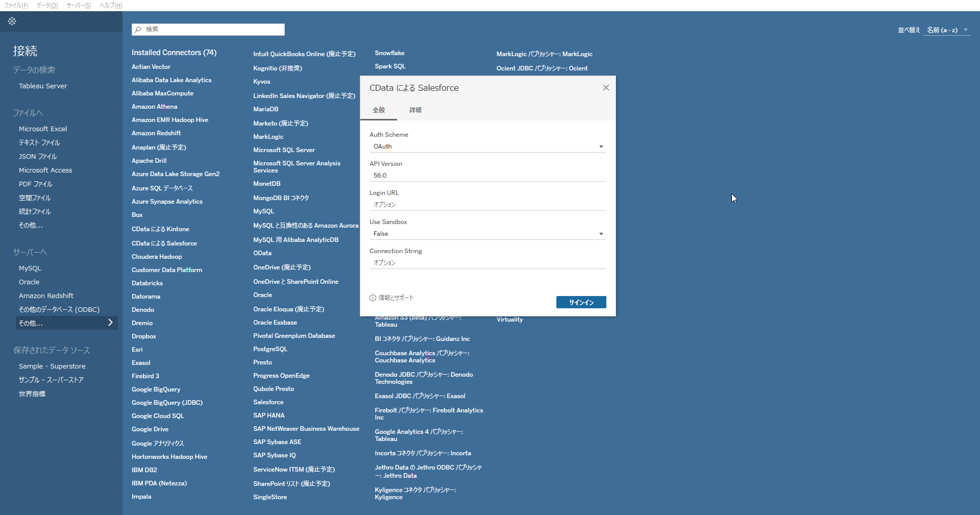Choose Microsoft Access connection
The height and width of the screenshot is (515, 980).
click(x=45, y=170)
